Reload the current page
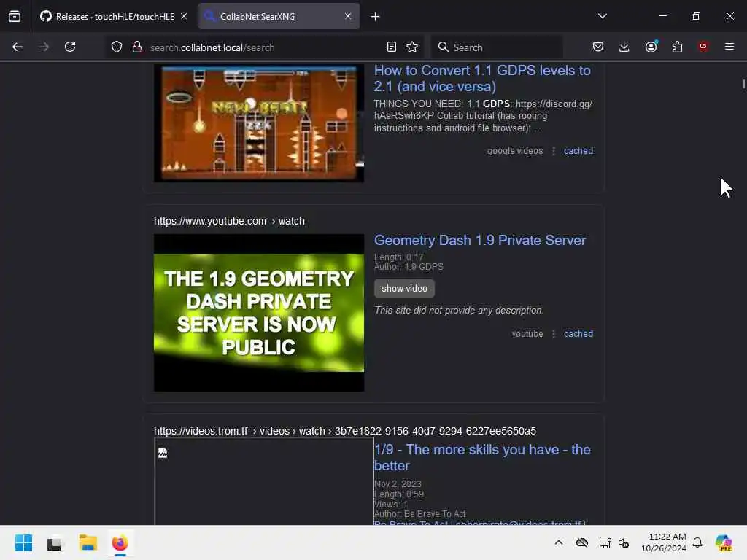 click(x=70, y=47)
